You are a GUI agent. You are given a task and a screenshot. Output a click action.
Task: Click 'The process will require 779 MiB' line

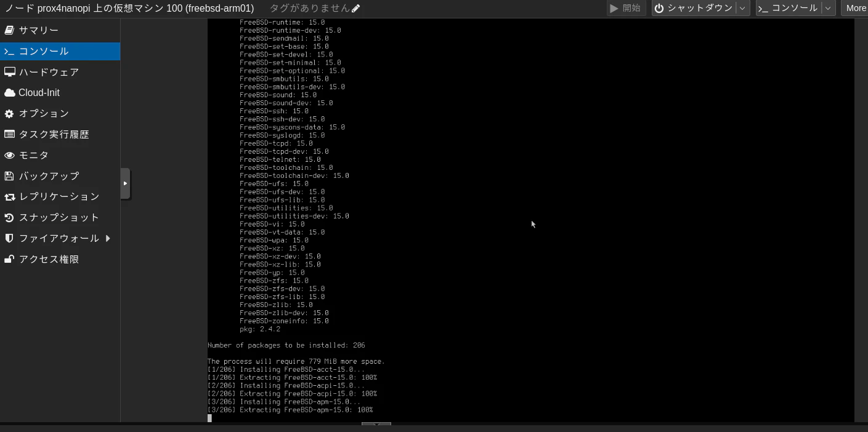point(296,361)
